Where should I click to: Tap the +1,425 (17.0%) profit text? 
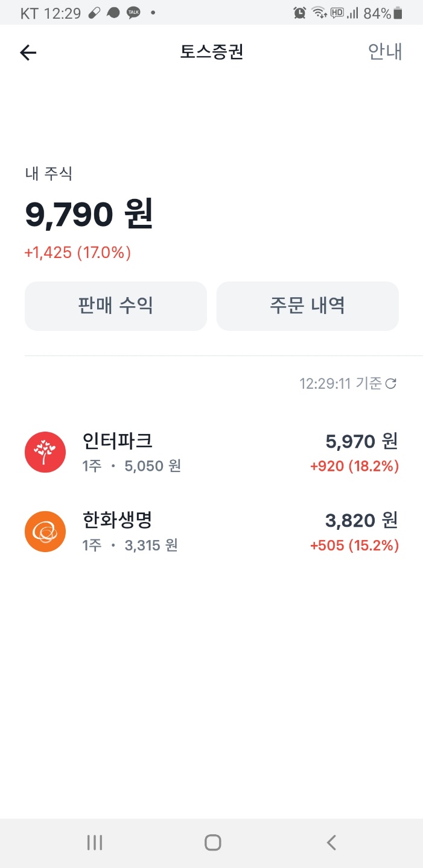click(x=77, y=253)
